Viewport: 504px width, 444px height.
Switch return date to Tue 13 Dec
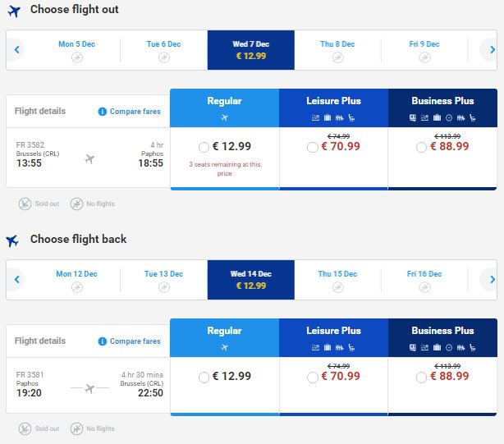tap(163, 280)
